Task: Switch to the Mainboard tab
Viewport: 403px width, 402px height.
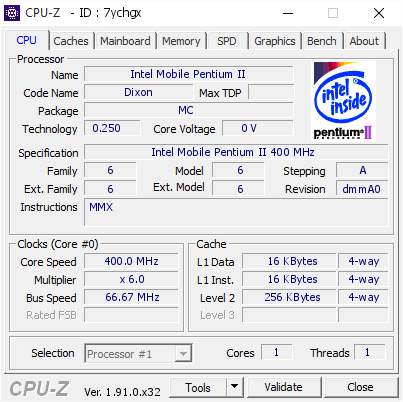Action: pos(125,41)
